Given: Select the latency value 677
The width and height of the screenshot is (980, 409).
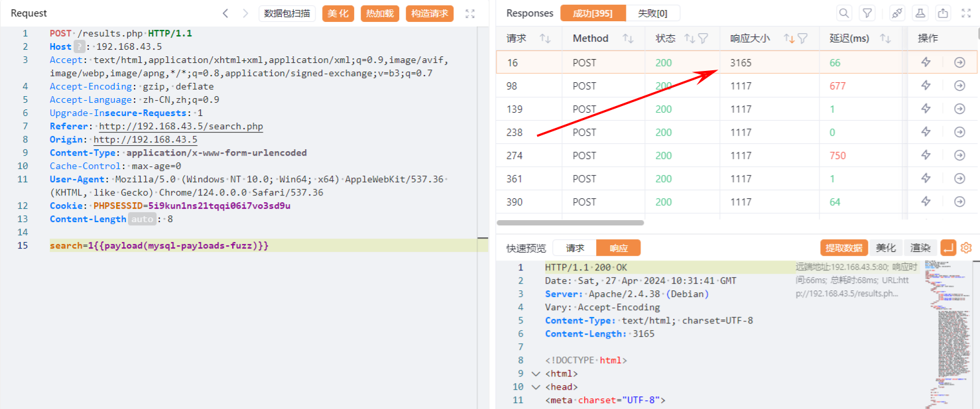Looking at the screenshot, I should tap(838, 86).
